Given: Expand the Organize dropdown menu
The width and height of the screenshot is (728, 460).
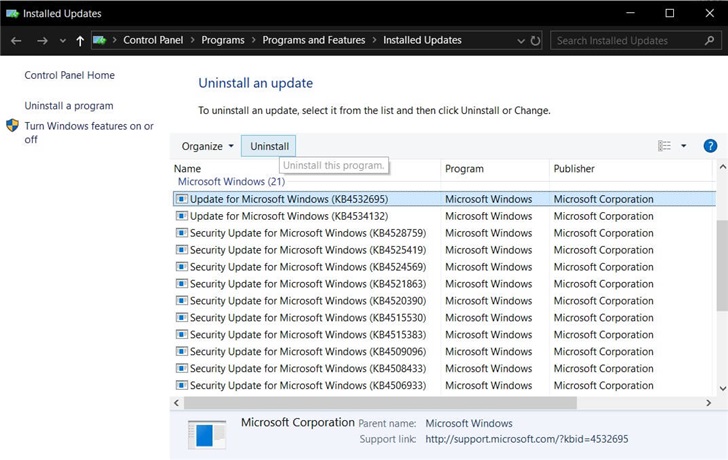Looking at the screenshot, I should click(x=207, y=146).
